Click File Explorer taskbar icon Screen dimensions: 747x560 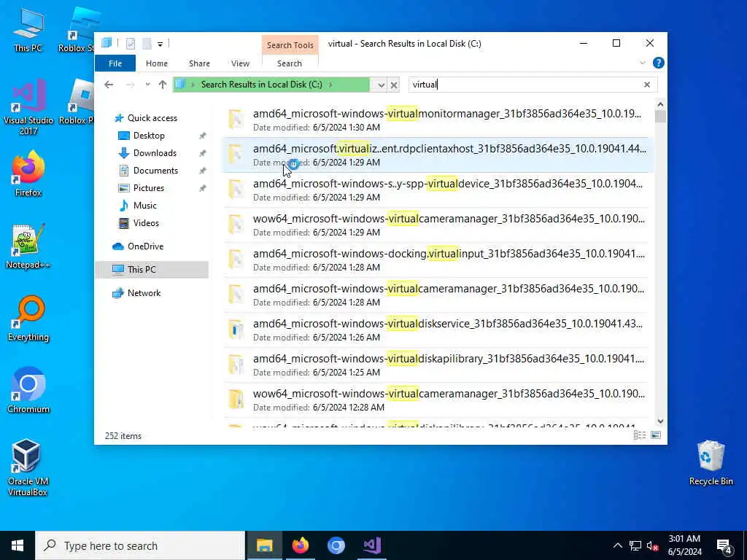[264, 545]
